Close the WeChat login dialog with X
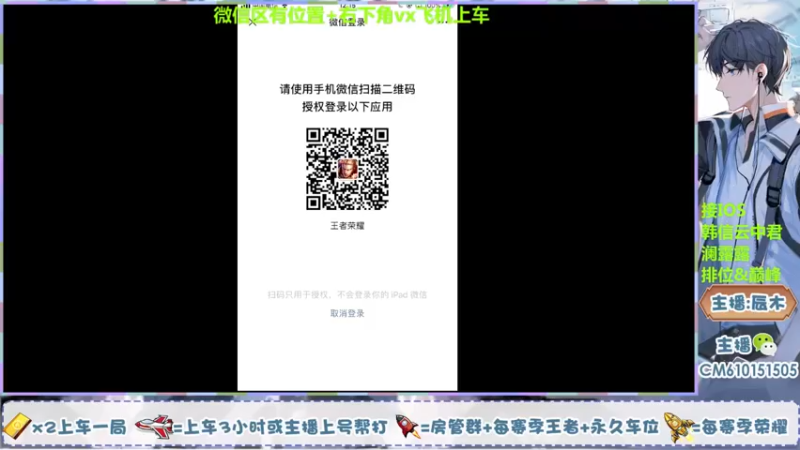Image resolution: width=800 pixels, height=450 pixels. pyautogui.click(x=252, y=22)
